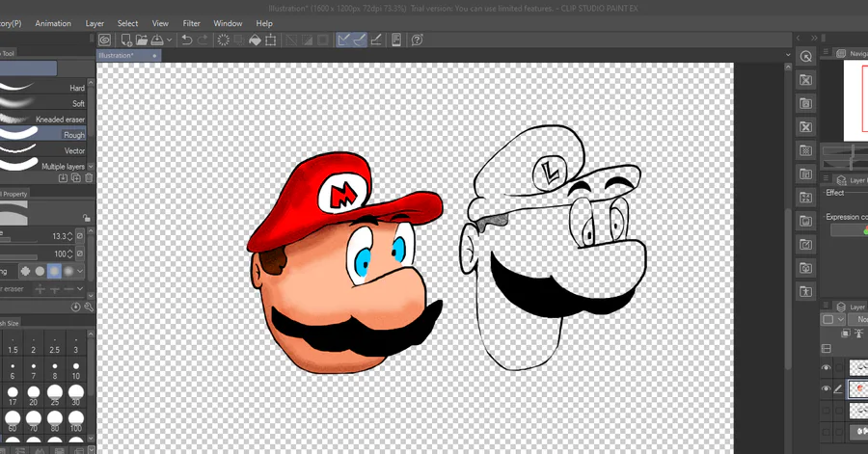This screenshot has width=868, height=454.
Task: Open the dropdown arrow beside Save icon
Action: pos(170,40)
